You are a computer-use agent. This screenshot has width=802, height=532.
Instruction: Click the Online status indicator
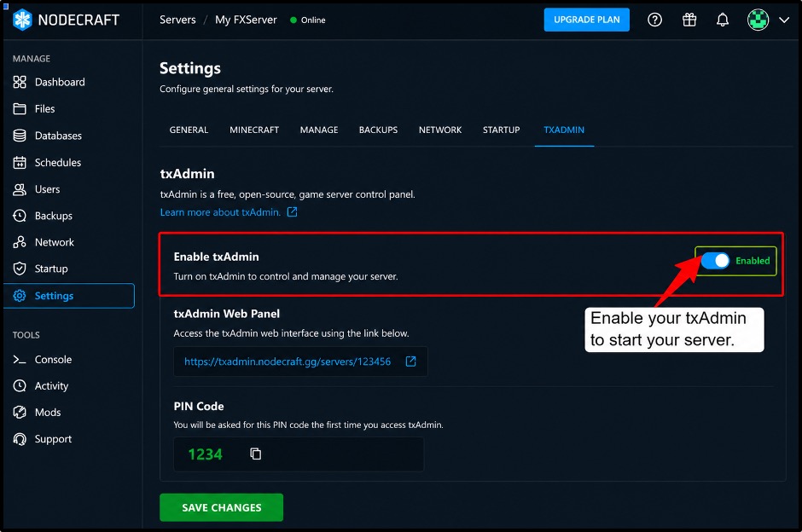point(308,20)
